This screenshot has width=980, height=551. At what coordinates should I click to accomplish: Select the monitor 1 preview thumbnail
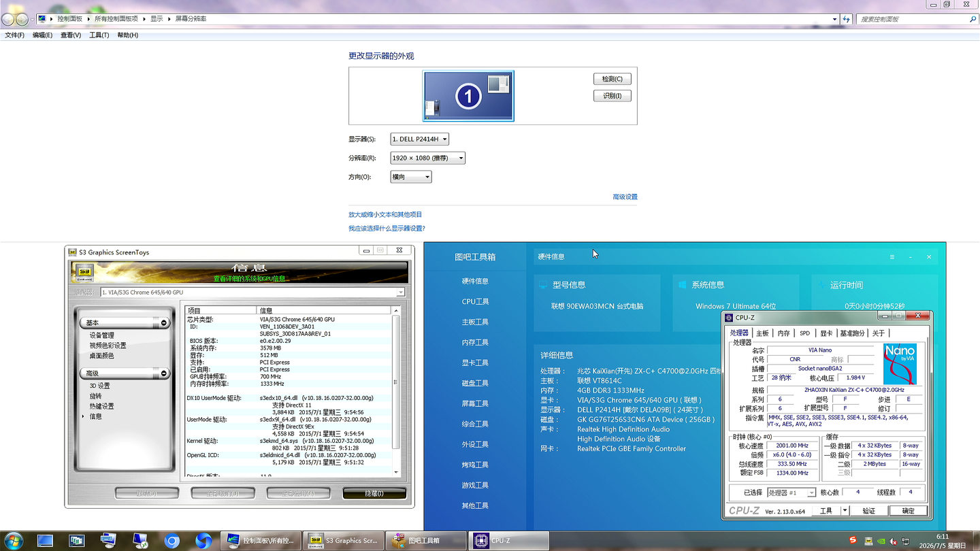468,96
